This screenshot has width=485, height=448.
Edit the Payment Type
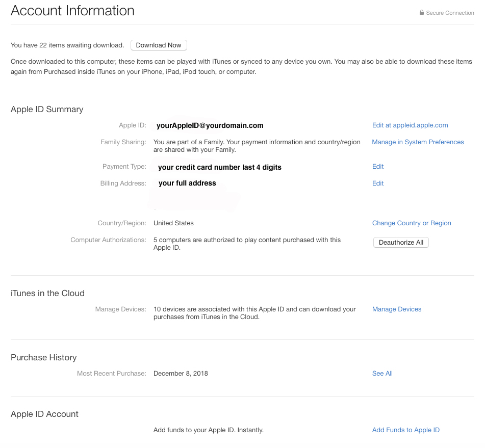click(x=377, y=166)
